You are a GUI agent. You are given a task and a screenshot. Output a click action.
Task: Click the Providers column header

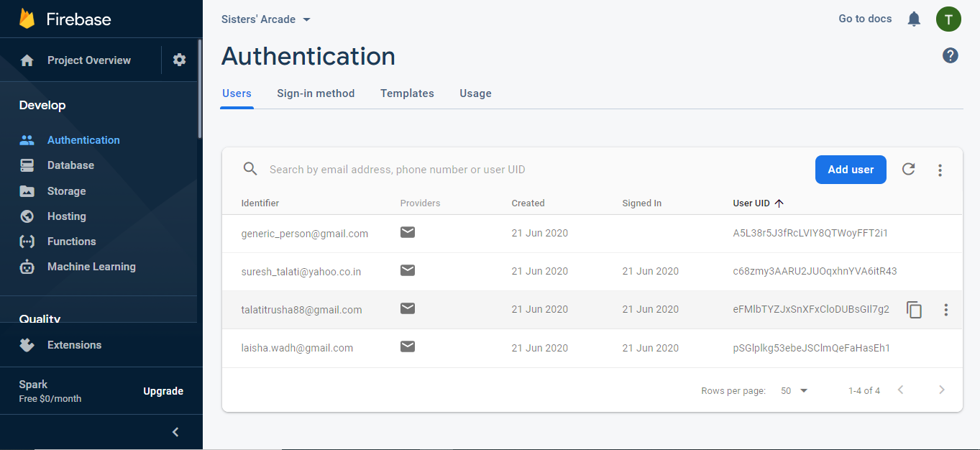click(x=420, y=203)
